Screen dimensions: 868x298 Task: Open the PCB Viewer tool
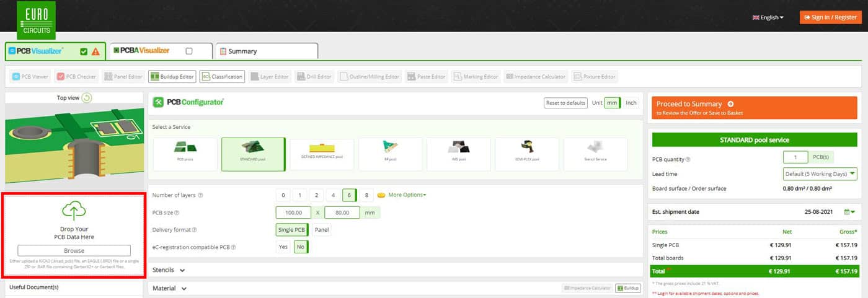pyautogui.click(x=29, y=77)
